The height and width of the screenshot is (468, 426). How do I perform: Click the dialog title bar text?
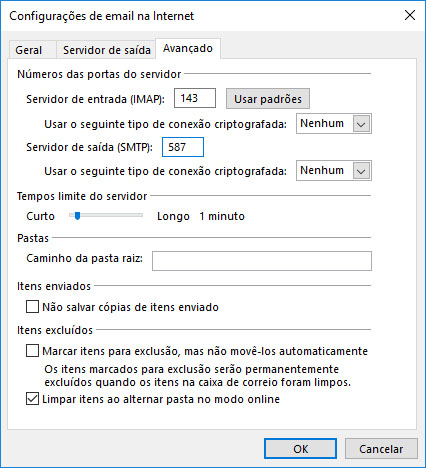click(101, 16)
